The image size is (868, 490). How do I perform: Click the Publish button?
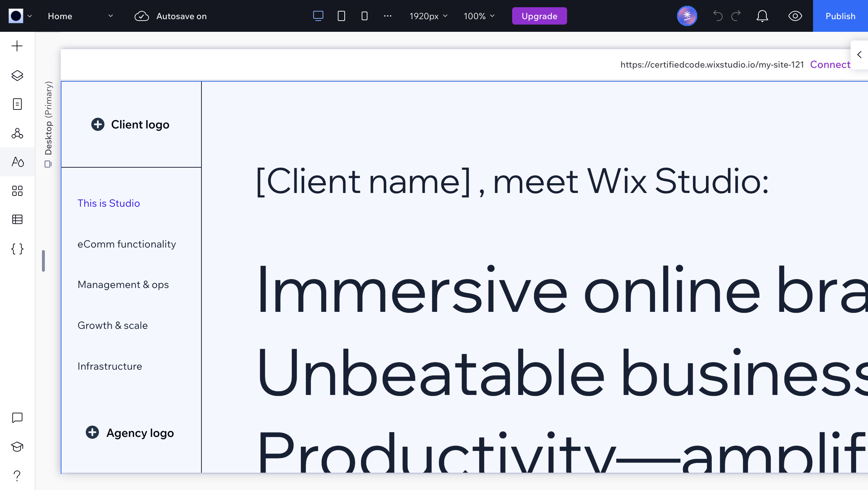840,16
